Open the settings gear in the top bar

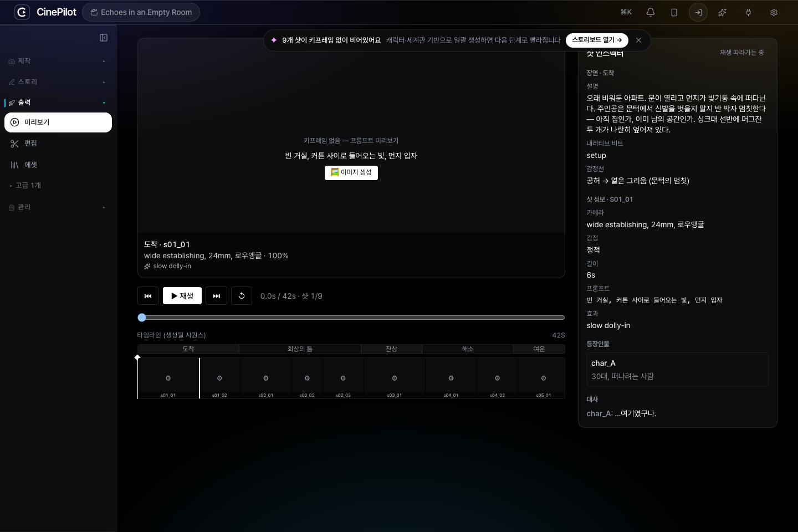(774, 12)
